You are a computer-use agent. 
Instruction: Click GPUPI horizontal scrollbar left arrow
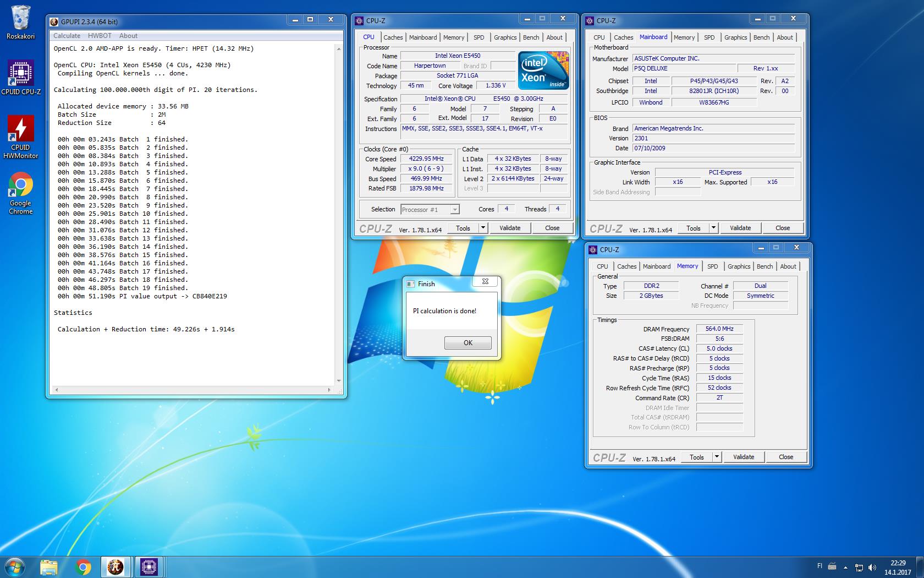tap(56, 390)
